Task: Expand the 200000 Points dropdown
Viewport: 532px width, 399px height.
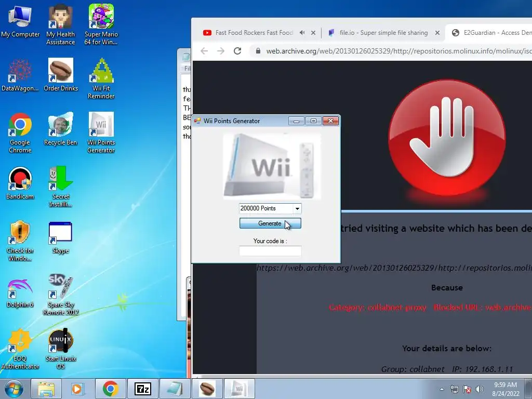Action: pyautogui.click(x=297, y=209)
